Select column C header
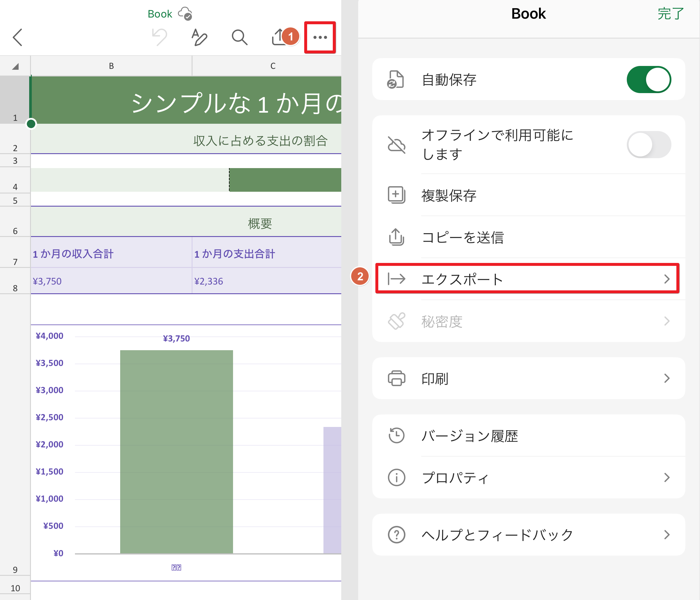The width and height of the screenshot is (700, 600). (267, 66)
